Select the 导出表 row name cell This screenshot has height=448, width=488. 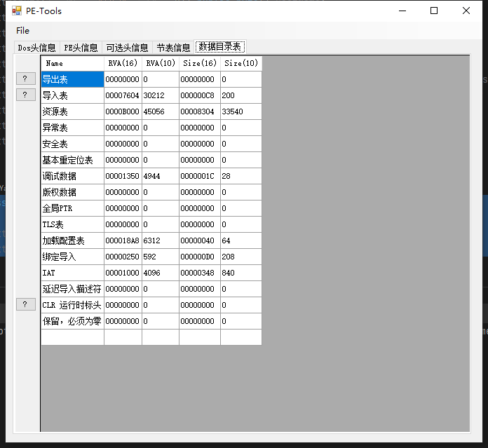coord(72,79)
